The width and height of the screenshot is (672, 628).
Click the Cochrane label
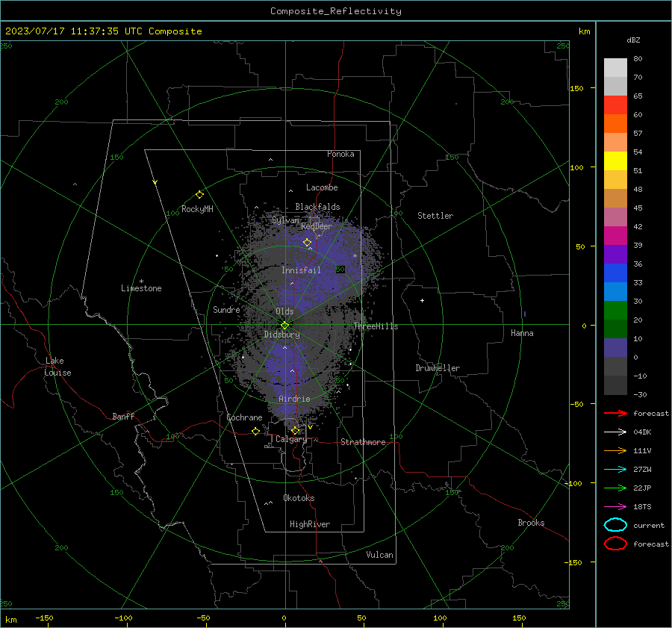pyautogui.click(x=244, y=417)
